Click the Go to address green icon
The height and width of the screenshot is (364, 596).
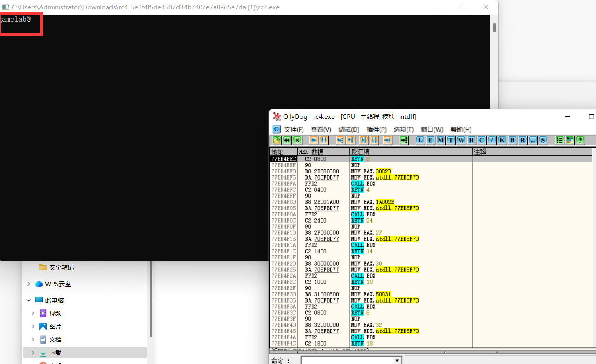coord(404,140)
